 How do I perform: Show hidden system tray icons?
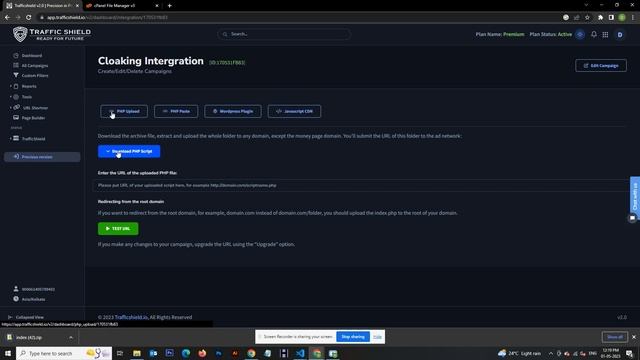coord(551,353)
